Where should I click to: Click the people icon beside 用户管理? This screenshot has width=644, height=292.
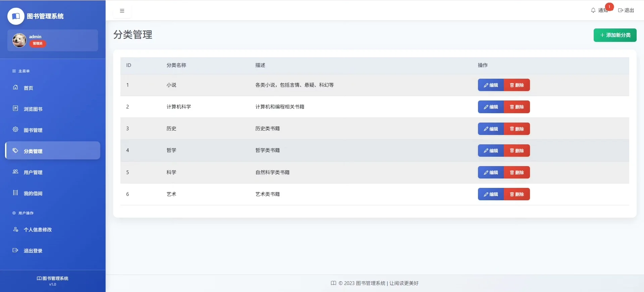15,172
